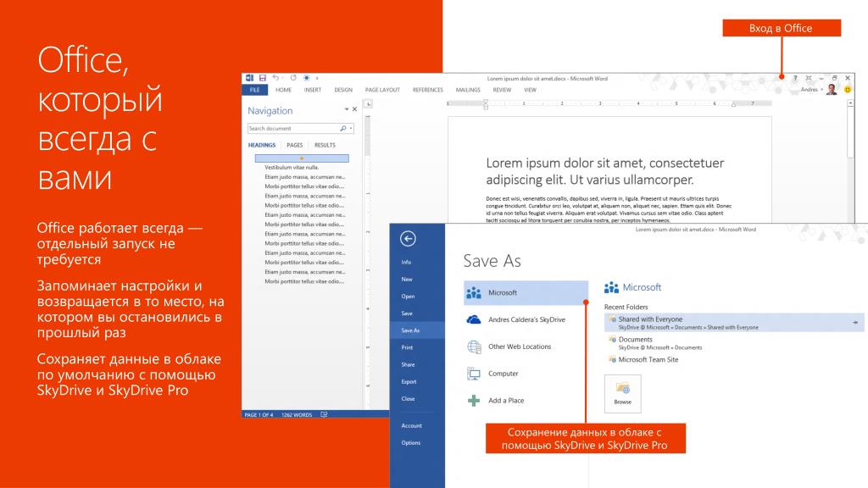
Task: Select the RESULTS tab in Navigation
Action: (x=325, y=145)
